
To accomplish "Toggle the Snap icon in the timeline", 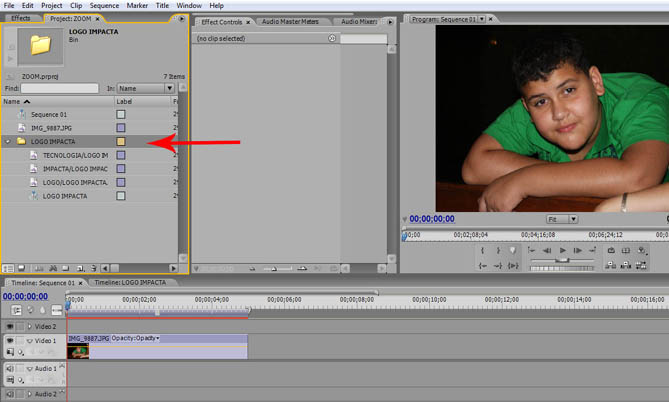I will (16, 310).
